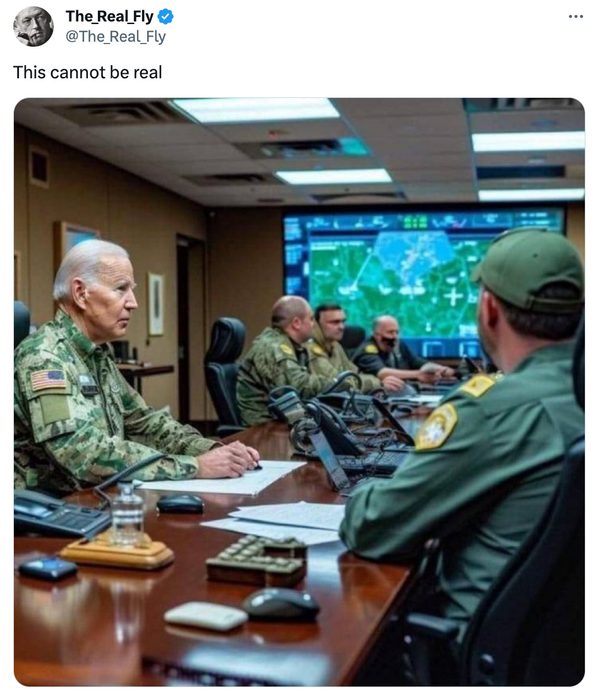
Task: Click the white crosshair on the map screen
Action: 454,297
